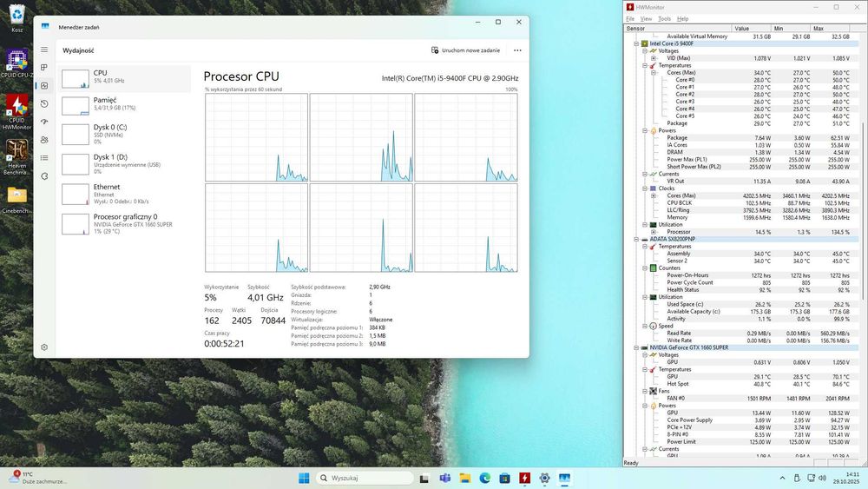
Task: Select Dysk 1 (D:) performance entry
Action: point(124,164)
